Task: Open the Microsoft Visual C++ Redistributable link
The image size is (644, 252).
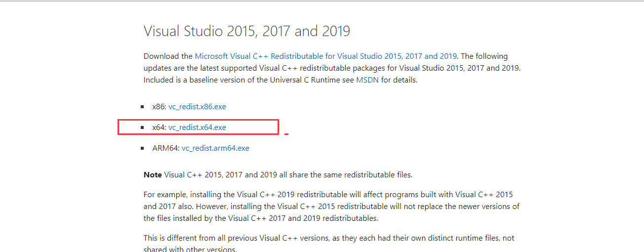Action: tap(326, 56)
